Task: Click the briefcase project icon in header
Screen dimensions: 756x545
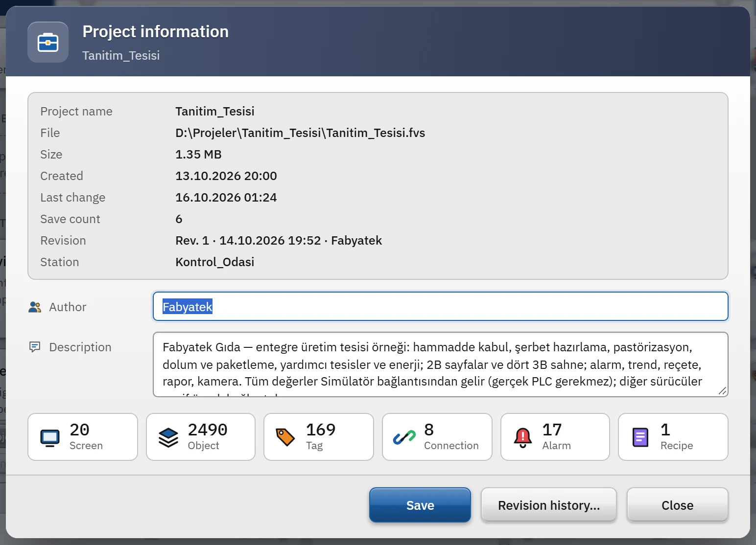Action: [x=48, y=42]
